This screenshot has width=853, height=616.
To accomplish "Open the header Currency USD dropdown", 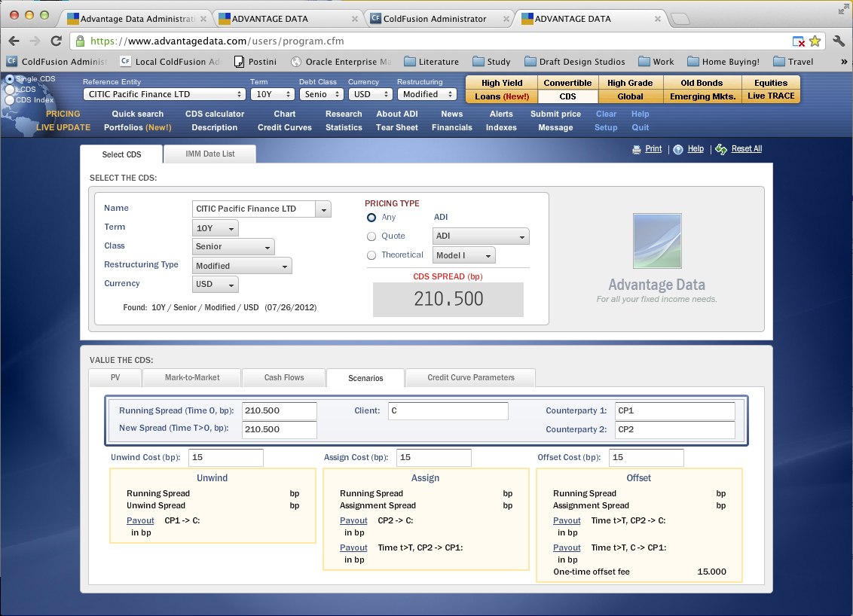I will click(x=370, y=94).
